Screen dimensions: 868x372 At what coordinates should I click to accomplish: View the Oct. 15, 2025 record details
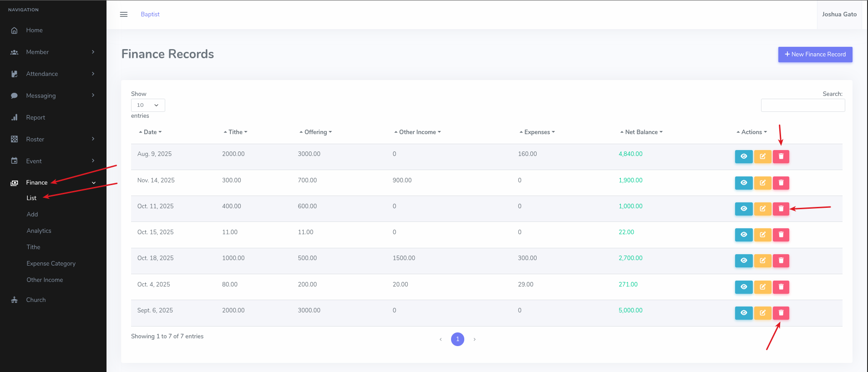[x=743, y=235]
